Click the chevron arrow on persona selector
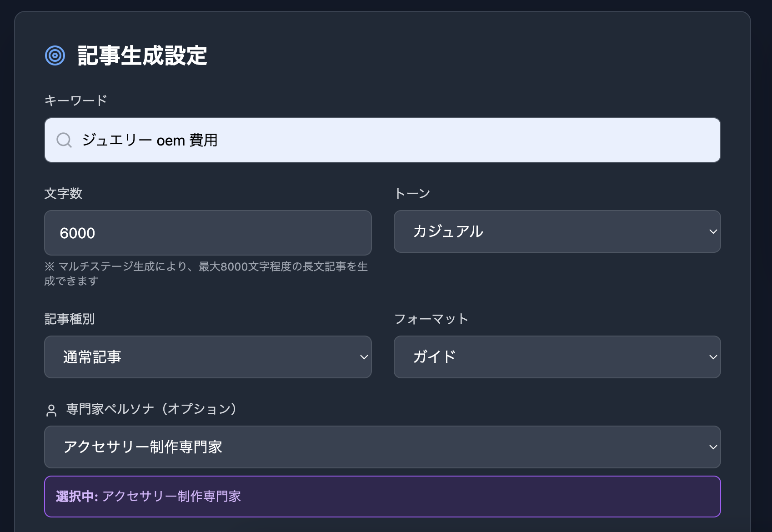 click(713, 447)
